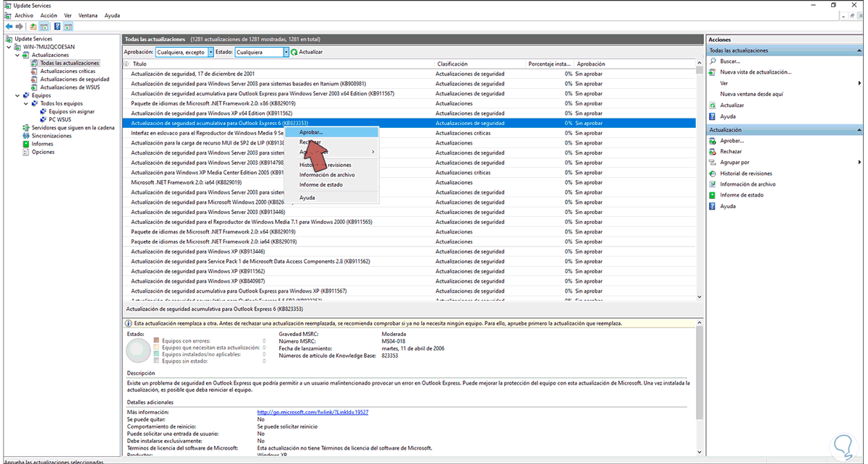
Task: Collapse the Equipos tree node
Action: pyautogui.click(x=18, y=95)
